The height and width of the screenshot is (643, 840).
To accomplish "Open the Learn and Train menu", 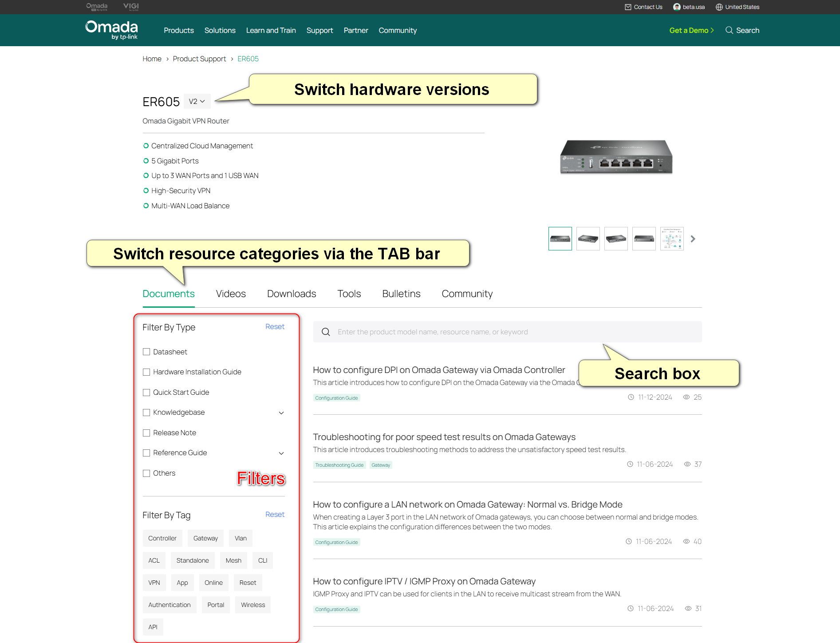I will coord(271,30).
